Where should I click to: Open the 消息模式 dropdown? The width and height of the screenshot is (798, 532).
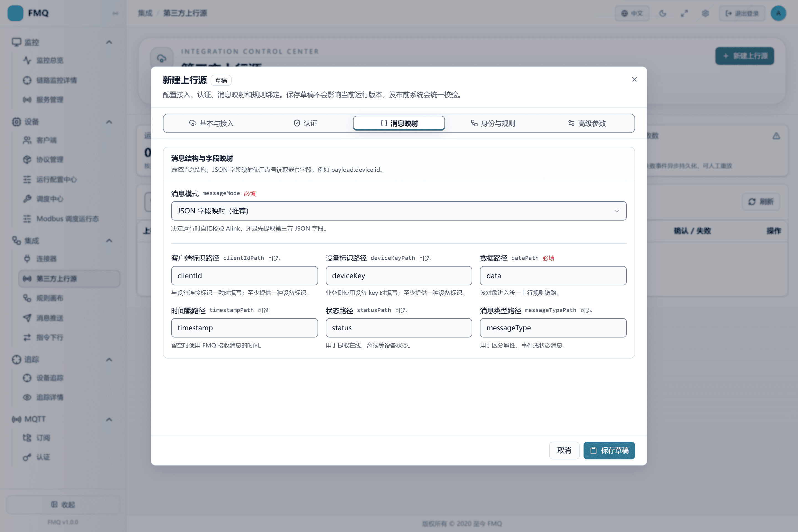(x=399, y=211)
